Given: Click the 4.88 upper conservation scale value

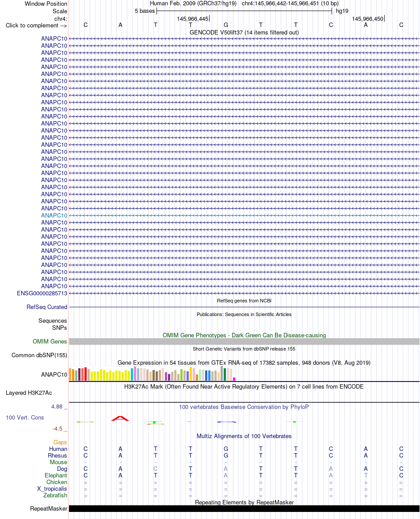Looking at the screenshot, I should tap(57, 406).
